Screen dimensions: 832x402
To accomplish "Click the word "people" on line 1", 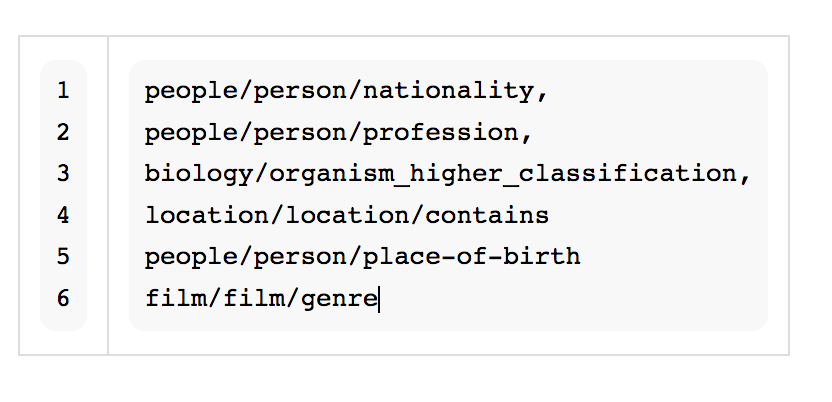I will coord(192,91).
